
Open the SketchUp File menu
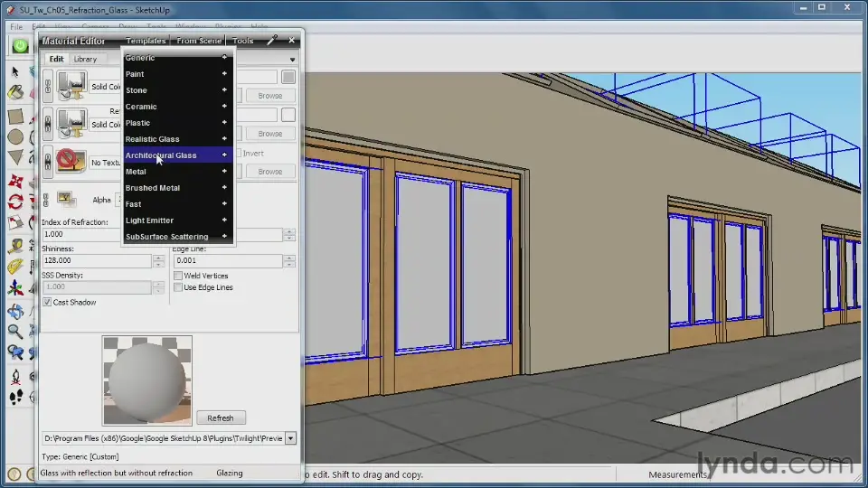point(16,26)
